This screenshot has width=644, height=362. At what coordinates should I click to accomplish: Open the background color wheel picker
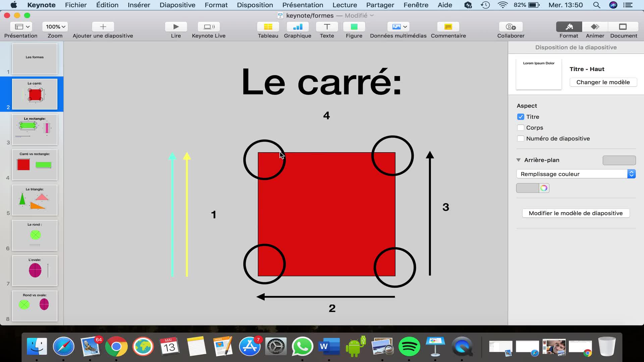pyautogui.click(x=544, y=188)
